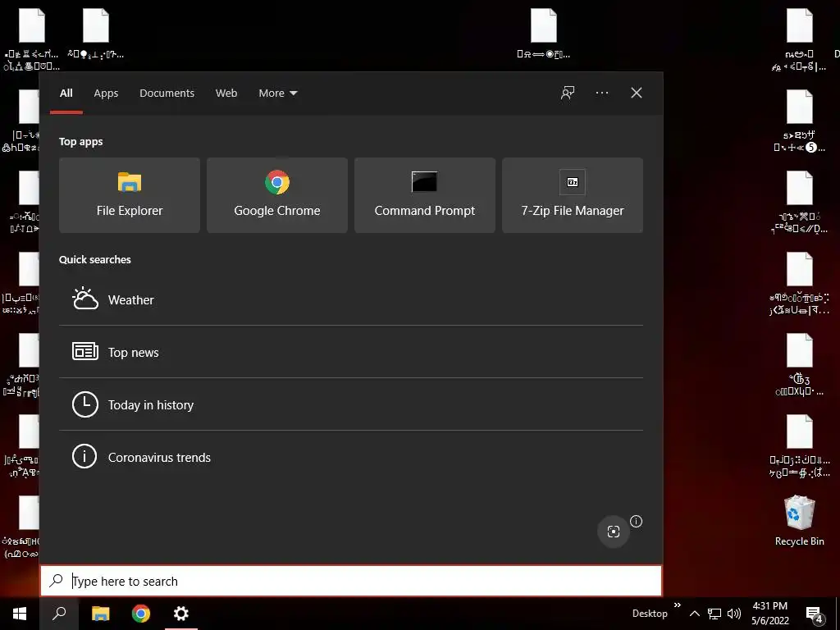Open Settings gear on the taskbar
This screenshot has height=630, width=840.
coord(181,614)
